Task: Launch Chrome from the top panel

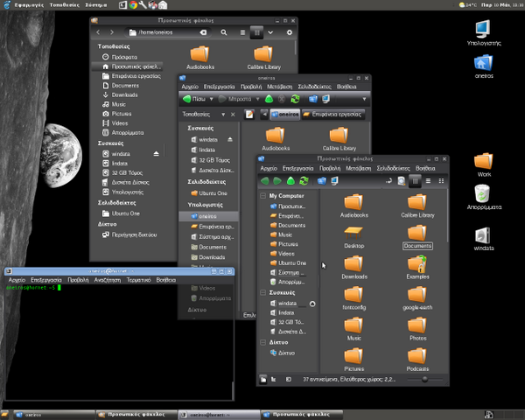Action: point(133,5)
